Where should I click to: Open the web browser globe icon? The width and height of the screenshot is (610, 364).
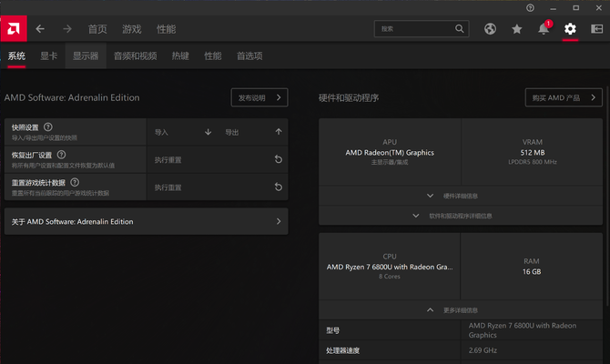click(x=490, y=29)
